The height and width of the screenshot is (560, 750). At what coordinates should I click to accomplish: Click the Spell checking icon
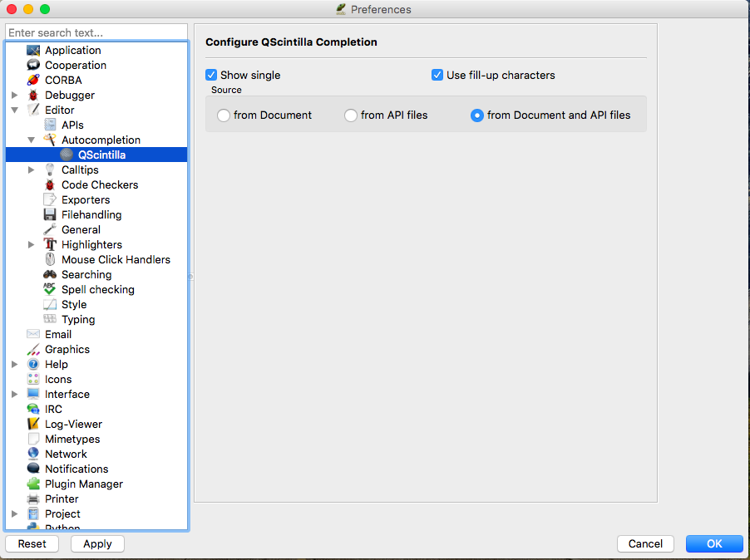coord(50,290)
